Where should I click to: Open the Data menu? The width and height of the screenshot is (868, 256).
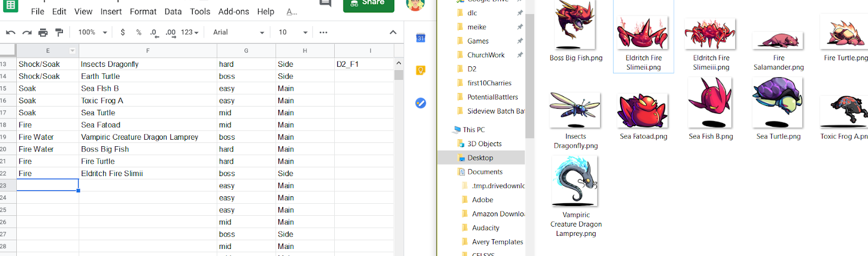click(x=173, y=11)
